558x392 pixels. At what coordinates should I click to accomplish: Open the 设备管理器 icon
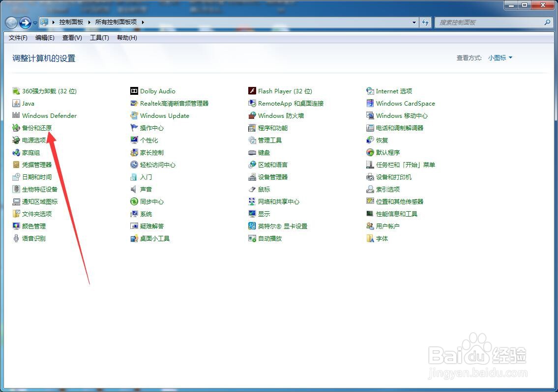pos(252,177)
